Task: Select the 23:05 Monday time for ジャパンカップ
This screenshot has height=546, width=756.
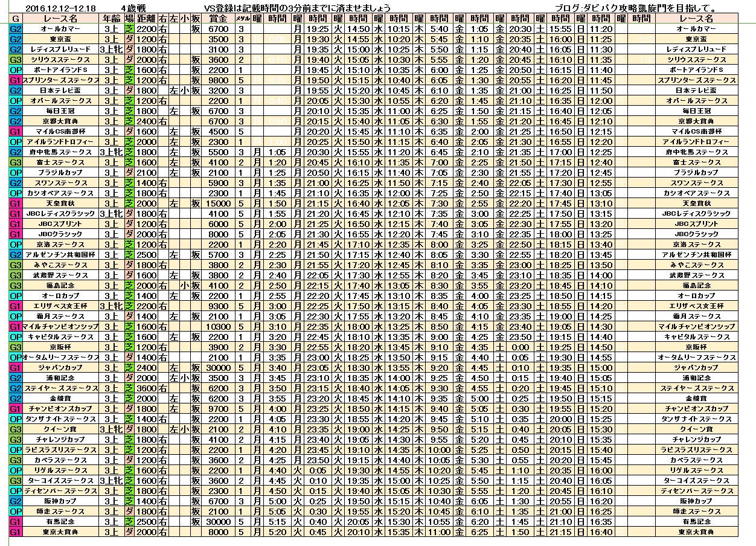Action: click(x=318, y=367)
